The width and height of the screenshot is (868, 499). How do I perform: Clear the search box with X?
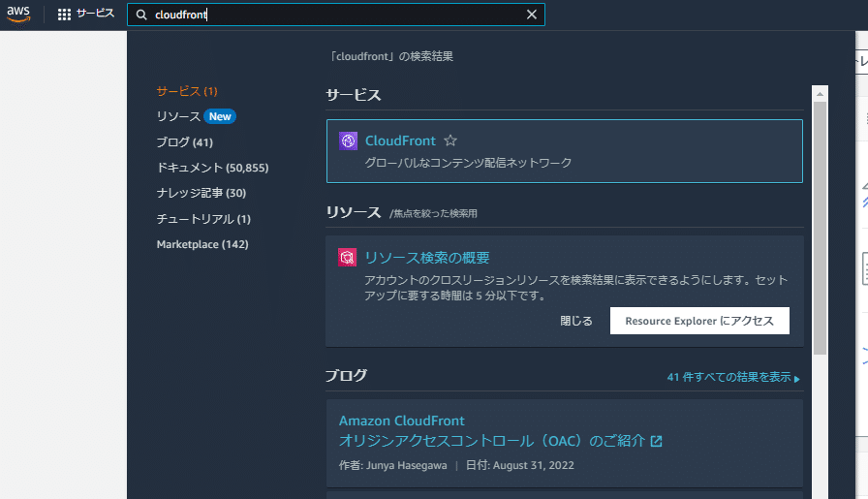[x=532, y=15]
